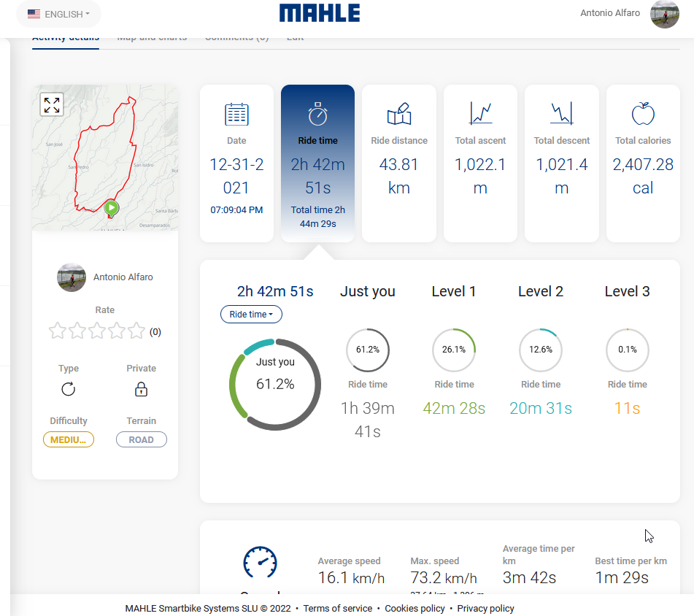Select the Total ascent chart icon

pos(480,113)
